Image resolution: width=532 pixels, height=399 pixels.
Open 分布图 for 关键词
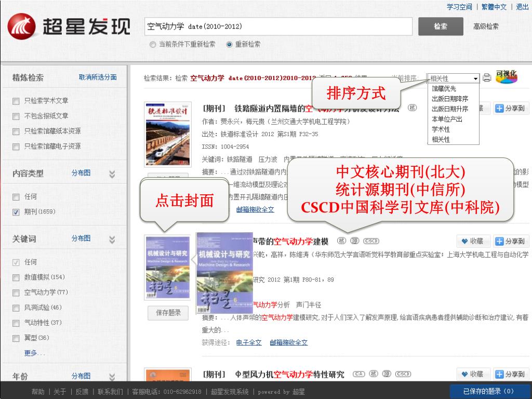point(81,238)
